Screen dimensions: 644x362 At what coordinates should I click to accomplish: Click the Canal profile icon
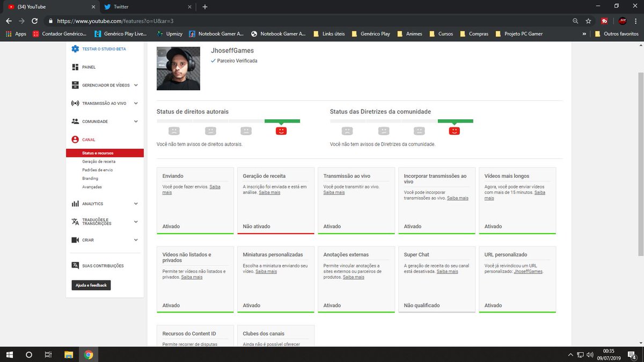pyautogui.click(x=75, y=140)
